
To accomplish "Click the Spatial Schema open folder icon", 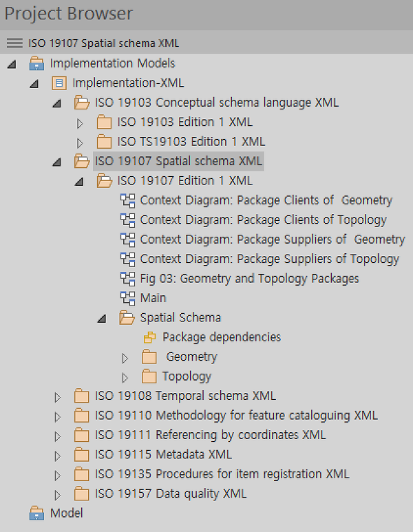I will click(127, 318).
